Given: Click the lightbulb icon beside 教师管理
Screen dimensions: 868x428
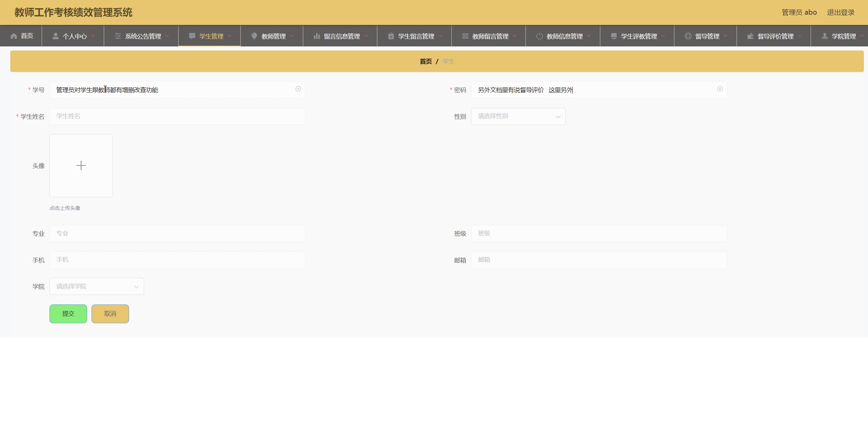Looking at the screenshot, I should click(x=254, y=36).
